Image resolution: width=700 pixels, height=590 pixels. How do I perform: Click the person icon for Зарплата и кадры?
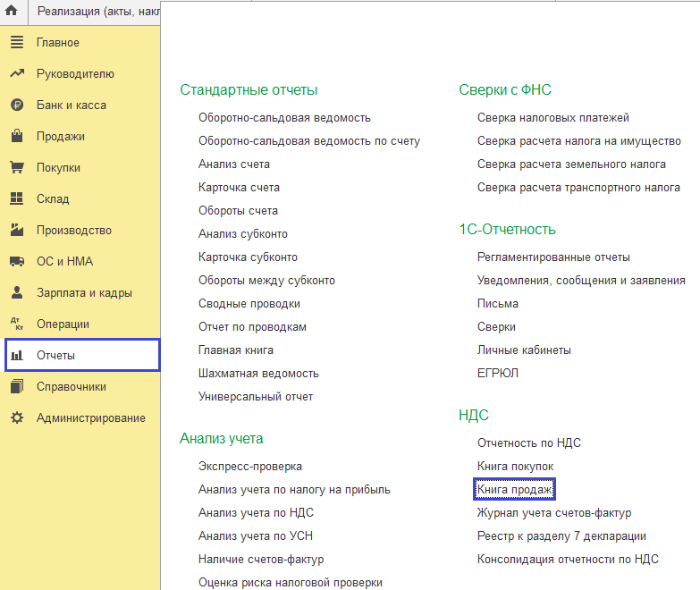pos(16,293)
